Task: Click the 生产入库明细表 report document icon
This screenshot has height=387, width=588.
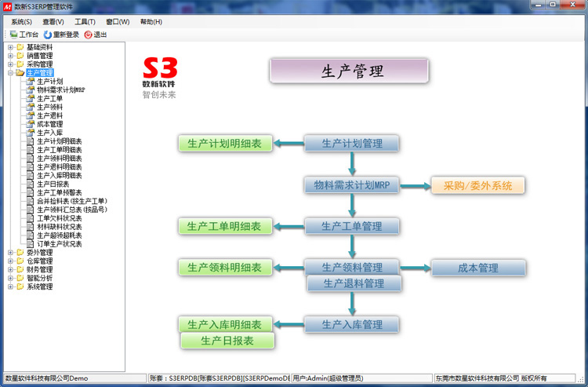Action: click(x=31, y=175)
